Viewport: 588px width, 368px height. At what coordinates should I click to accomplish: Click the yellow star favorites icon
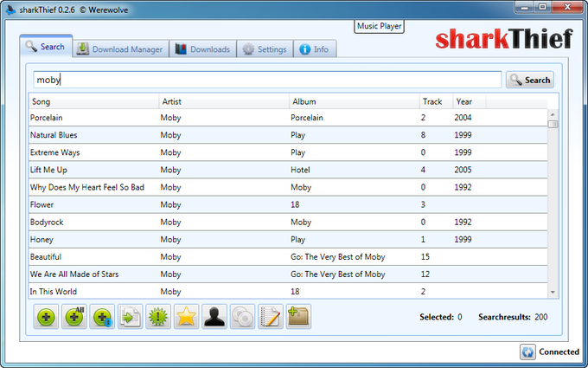187,317
